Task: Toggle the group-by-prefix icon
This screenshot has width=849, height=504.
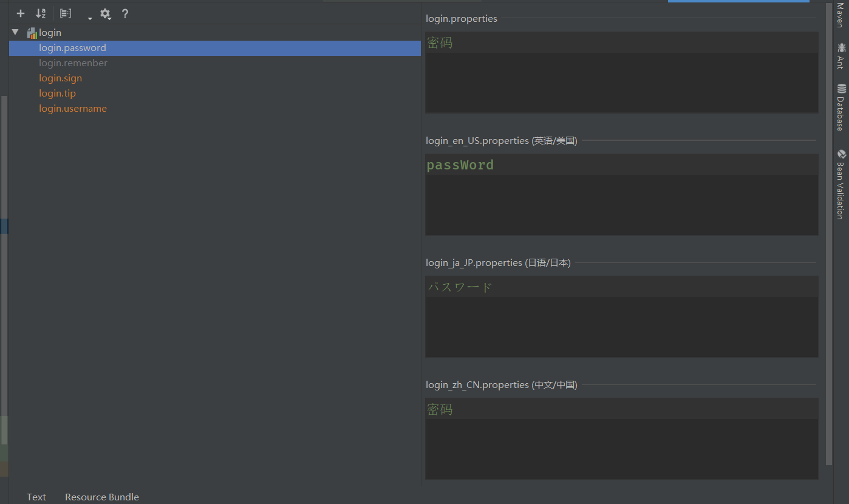Action: tap(66, 13)
